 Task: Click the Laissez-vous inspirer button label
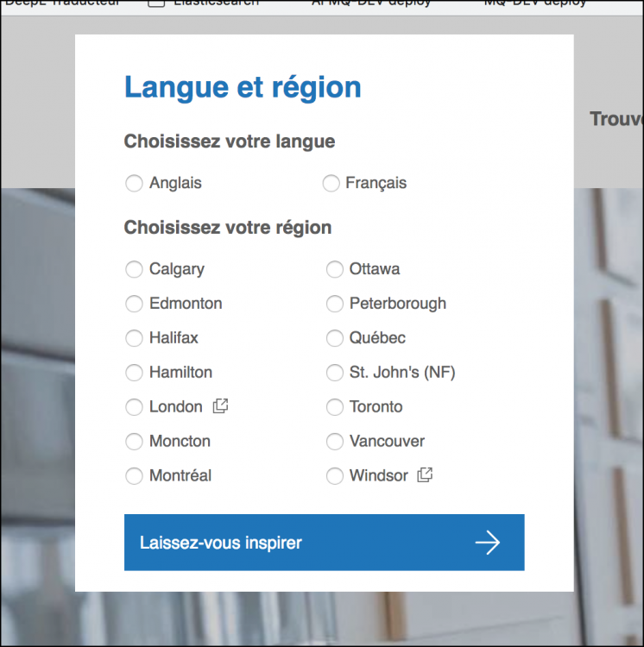(x=221, y=543)
